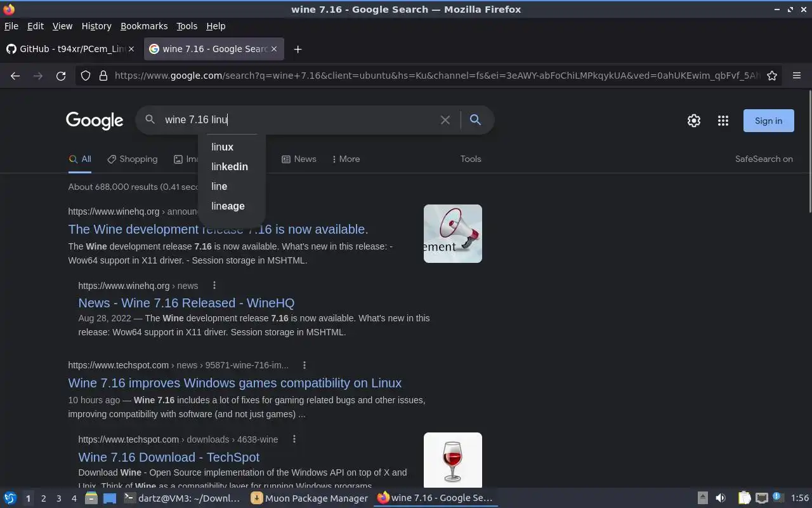Select the All results tab
Viewport: 812px width, 508px height.
pos(80,159)
